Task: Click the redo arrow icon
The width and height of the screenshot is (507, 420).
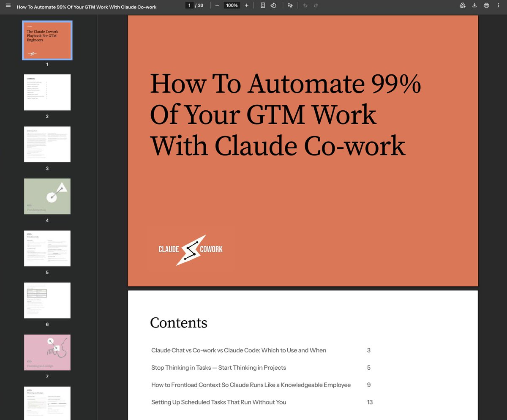Action: tap(316, 5)
